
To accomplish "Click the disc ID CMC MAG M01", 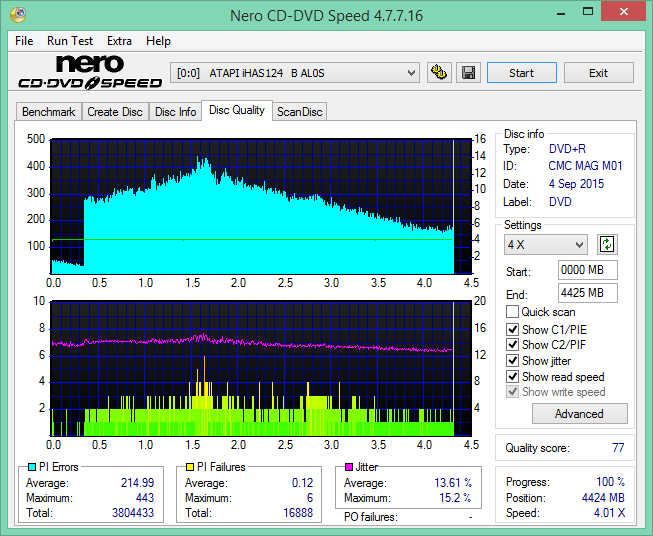I will [585, 166].
